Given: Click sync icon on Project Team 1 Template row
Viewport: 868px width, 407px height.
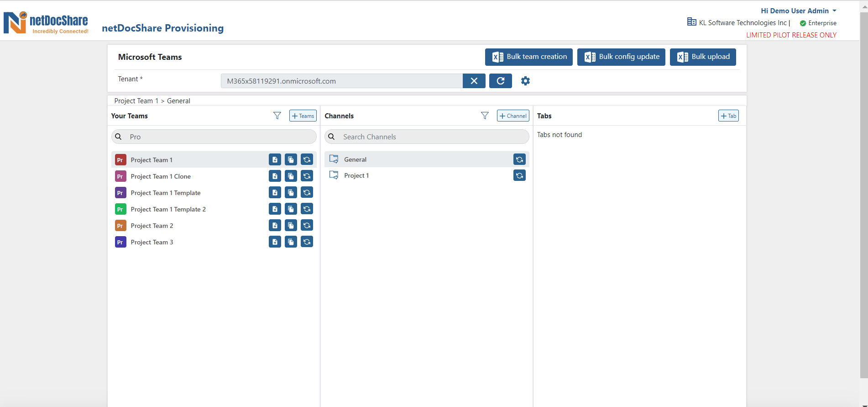Looking at the screenshot, I should [307, 192].
